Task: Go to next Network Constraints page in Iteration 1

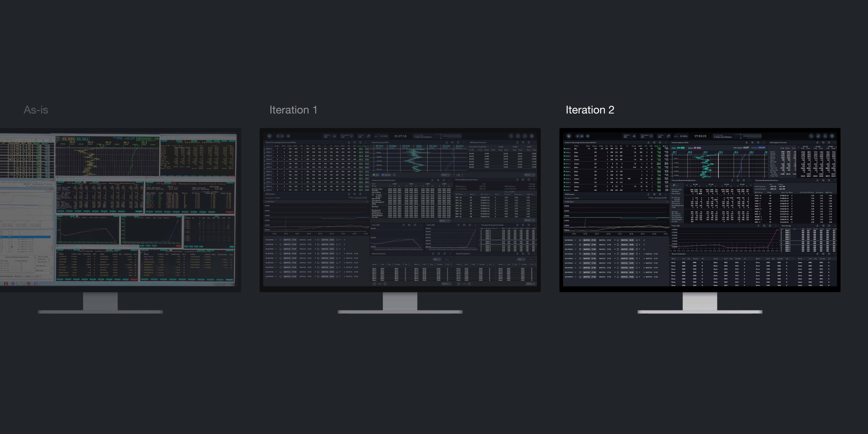Action: click(x=385, y=284)
